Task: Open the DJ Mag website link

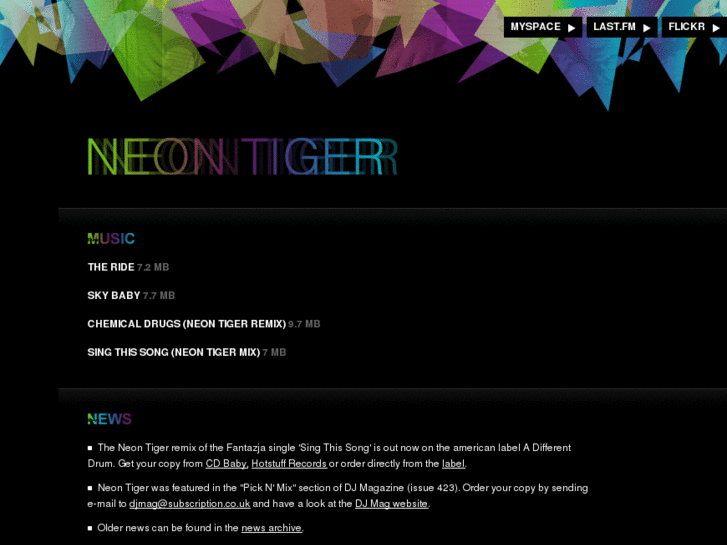Action: 391,504
